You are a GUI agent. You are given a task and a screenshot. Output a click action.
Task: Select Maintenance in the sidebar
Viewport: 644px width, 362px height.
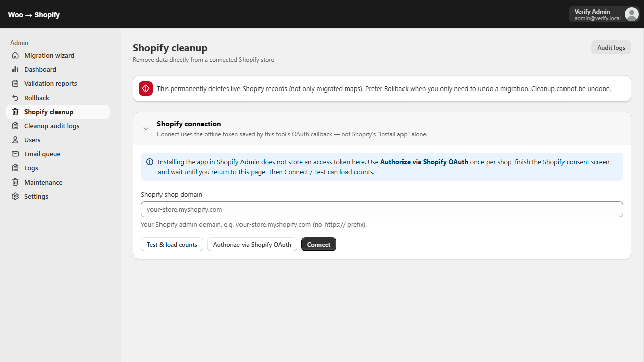pos(58,182)
